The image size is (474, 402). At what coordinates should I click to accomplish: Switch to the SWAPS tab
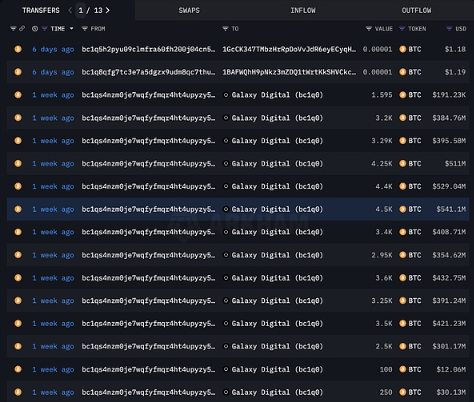(x=189, y=10)
